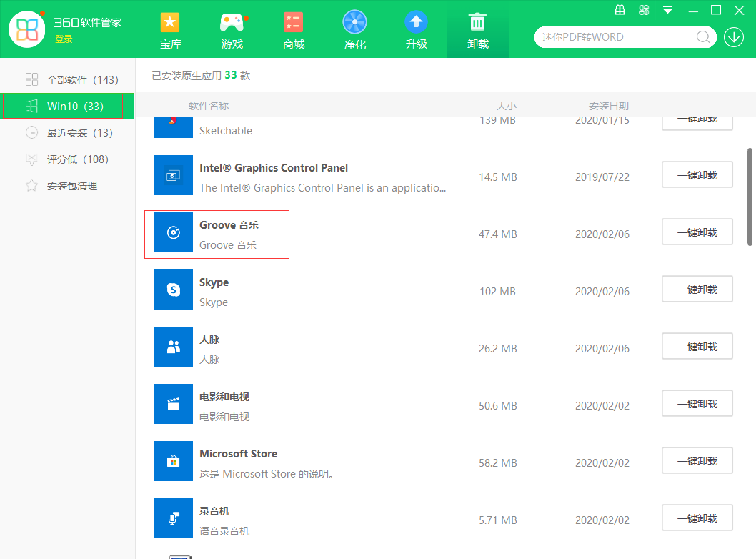Image resolution: width=756 pixels, height=559 pixels.
Task: Click the Skype app icon
Action: [x=173, y=290]
